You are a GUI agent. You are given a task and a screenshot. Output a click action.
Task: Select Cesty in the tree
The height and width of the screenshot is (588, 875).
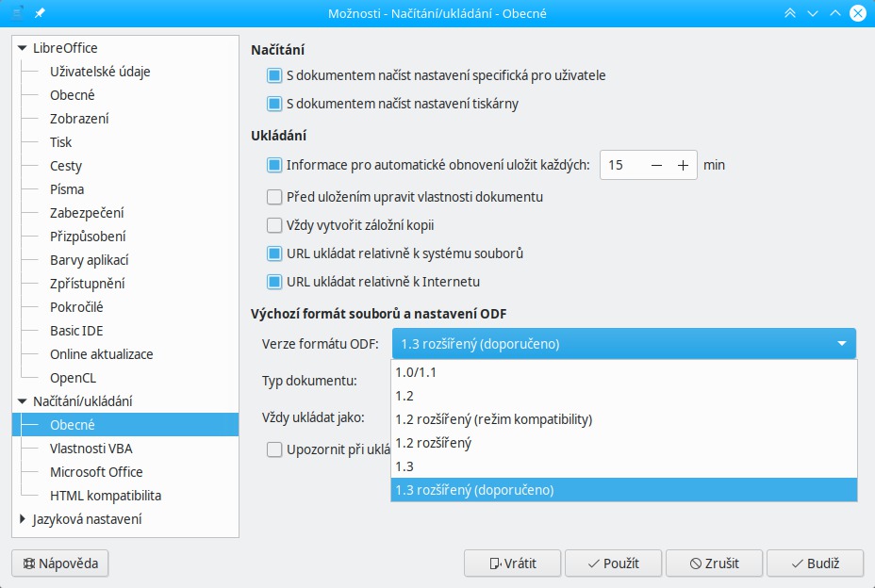pos(66,166)
